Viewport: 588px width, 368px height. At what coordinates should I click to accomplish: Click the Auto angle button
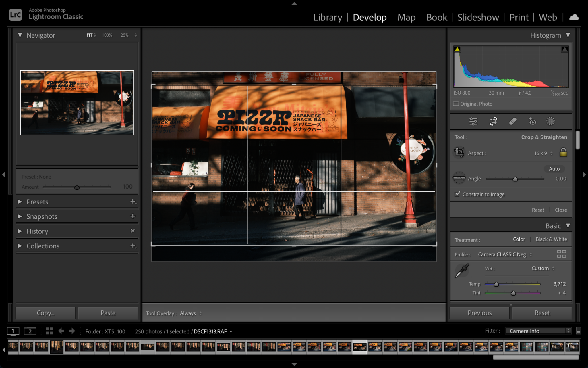554,169
